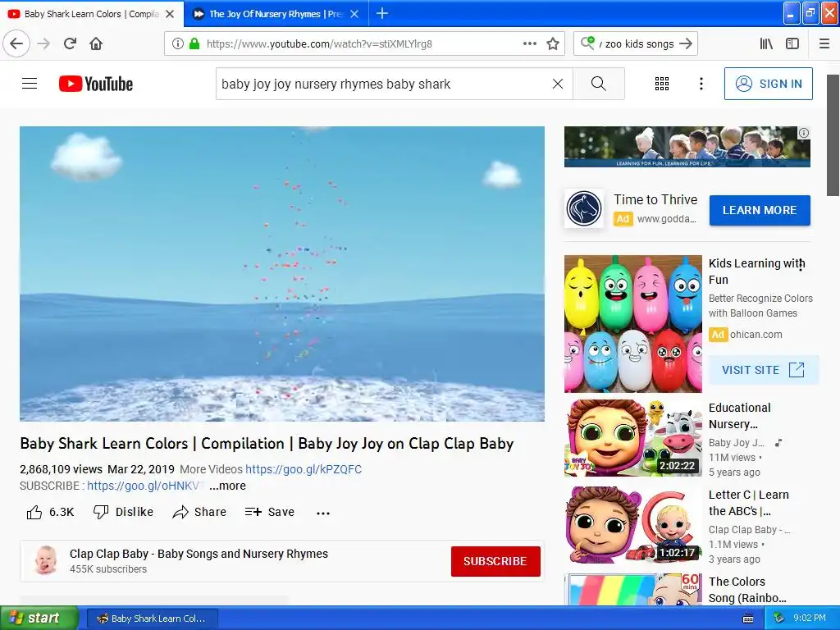840x630 pixels.
Task: Open the Firefox Library icon
Action: coord(766,43)
